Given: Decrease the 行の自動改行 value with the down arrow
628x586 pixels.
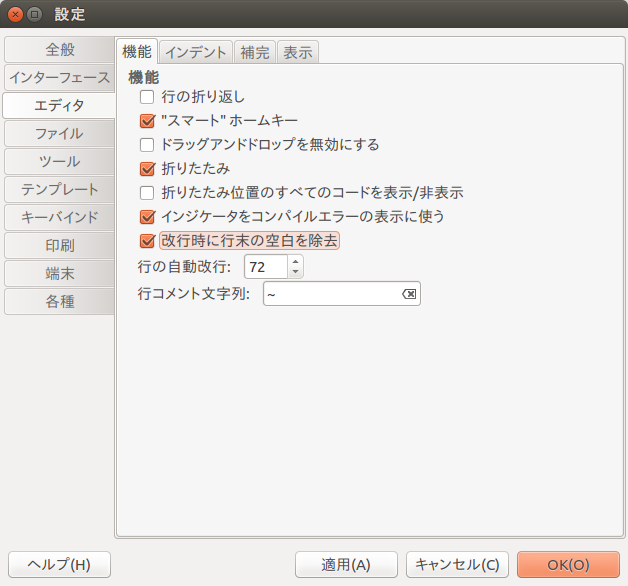Looking at the screenshot, I should pos(296,272).
